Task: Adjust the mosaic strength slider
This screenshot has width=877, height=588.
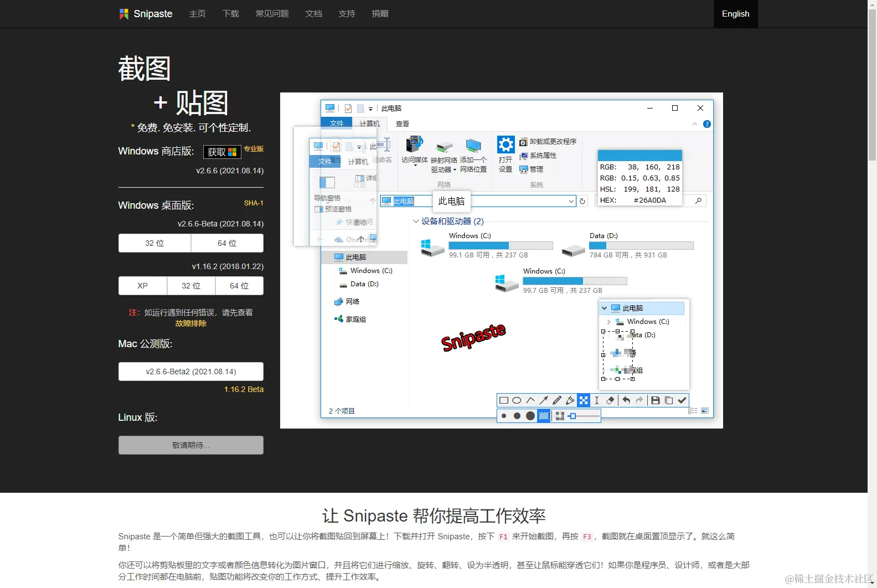Action: click(584, 416)
